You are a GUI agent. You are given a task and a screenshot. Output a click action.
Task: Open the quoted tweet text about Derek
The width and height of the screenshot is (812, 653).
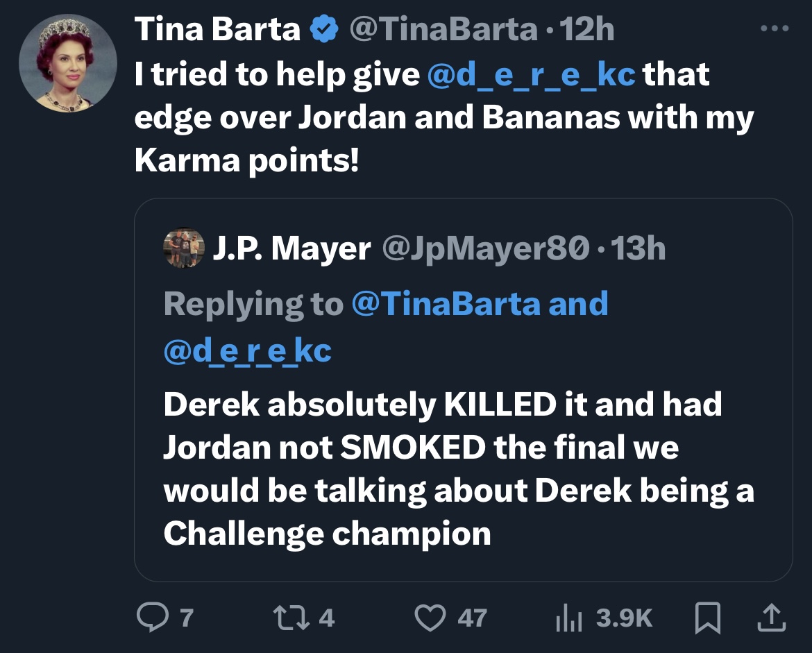pos(459,468)
